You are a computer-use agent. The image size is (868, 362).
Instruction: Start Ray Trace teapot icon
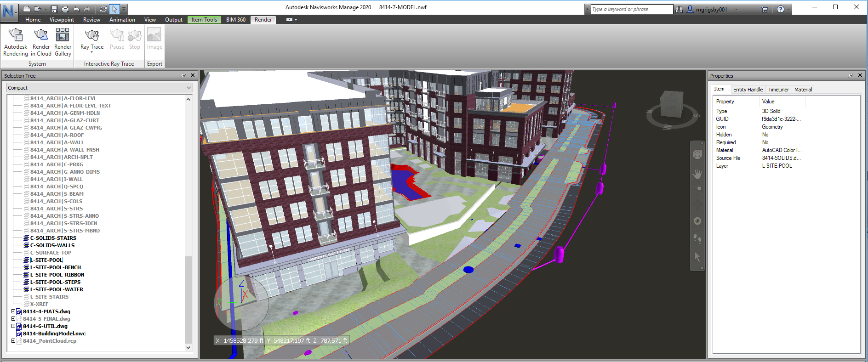click(92, 35)
